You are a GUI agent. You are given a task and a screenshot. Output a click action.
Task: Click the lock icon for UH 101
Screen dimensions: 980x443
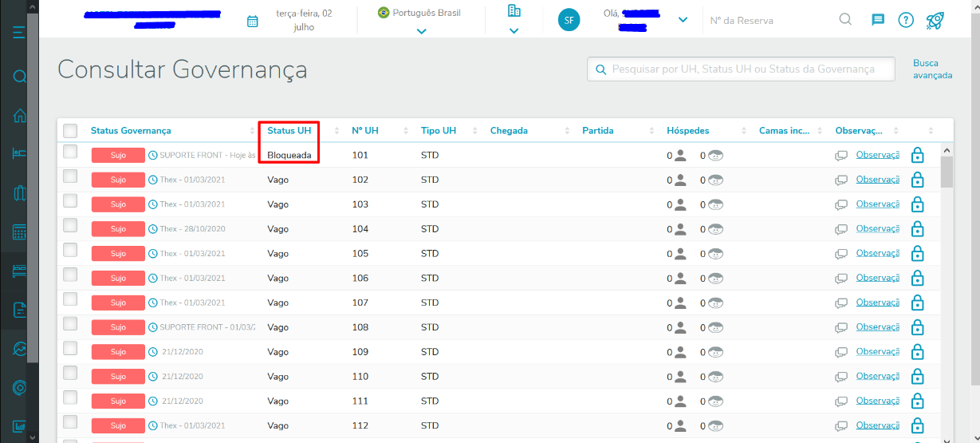918,155
